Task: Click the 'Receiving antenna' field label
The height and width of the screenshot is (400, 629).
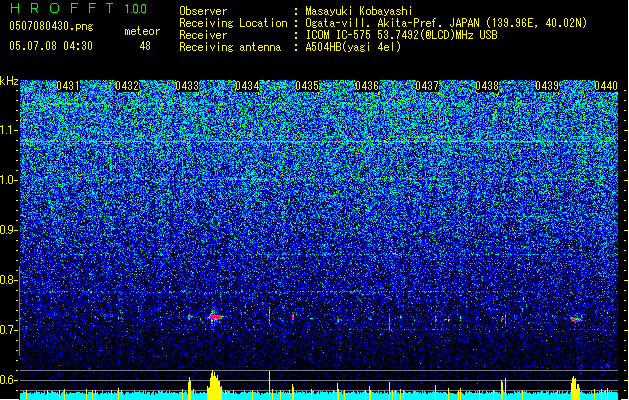Action: click(230, 47)
